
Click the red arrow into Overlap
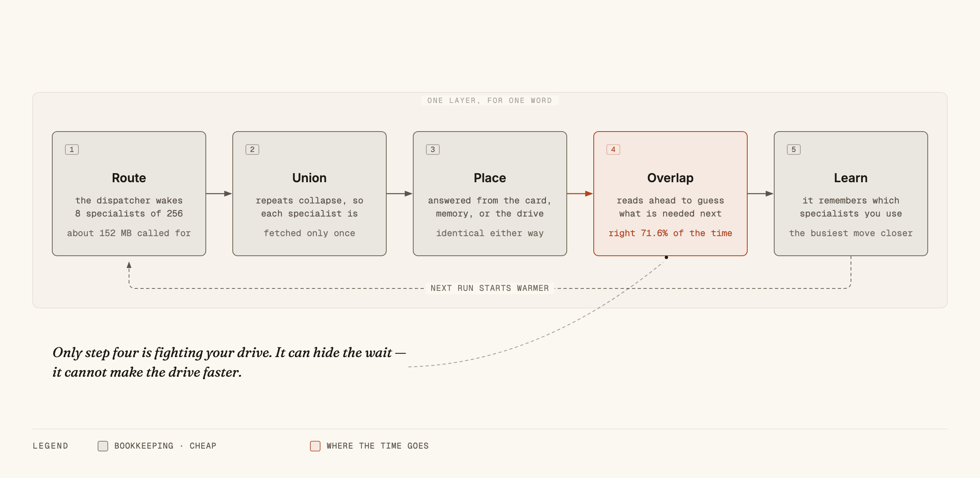point(580,194)
